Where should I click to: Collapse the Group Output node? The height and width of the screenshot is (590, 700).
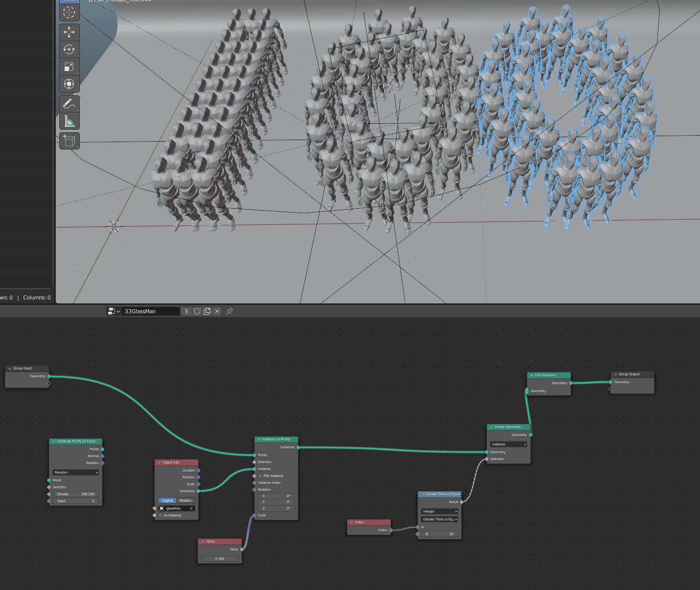pyautogui.click(x=615, y=374)
